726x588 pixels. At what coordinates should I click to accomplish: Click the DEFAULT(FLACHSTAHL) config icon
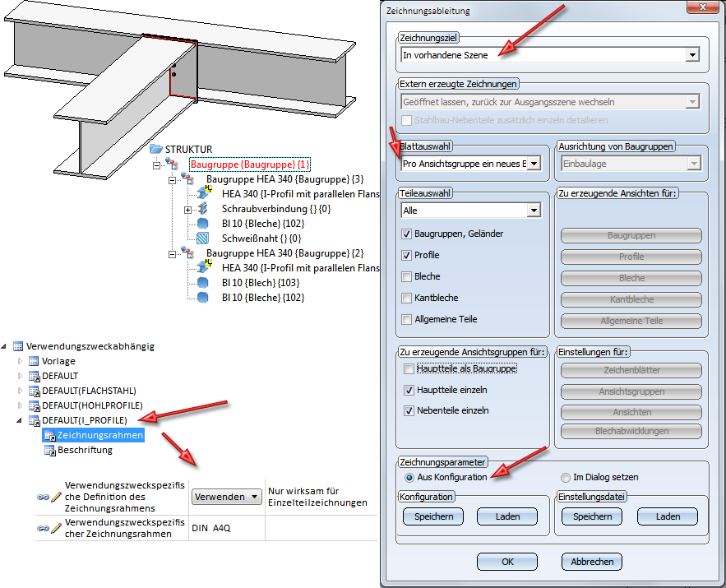coord(35,391)
